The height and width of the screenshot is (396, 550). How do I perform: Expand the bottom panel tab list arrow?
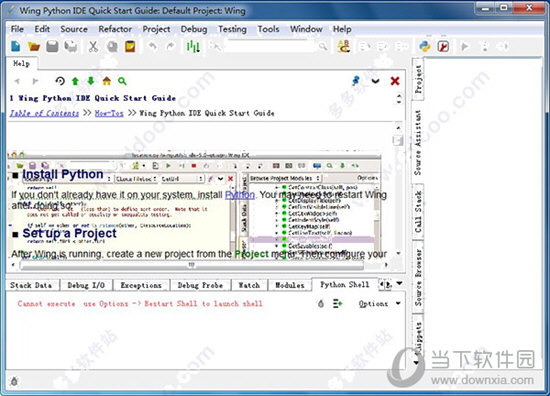tap(399, 283)
